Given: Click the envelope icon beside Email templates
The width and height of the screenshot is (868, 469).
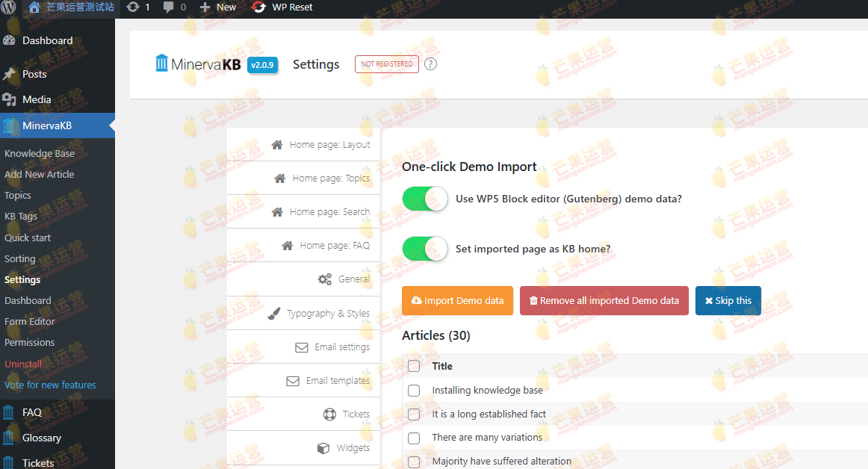Looking at the screenshot, I should point(293,381).
